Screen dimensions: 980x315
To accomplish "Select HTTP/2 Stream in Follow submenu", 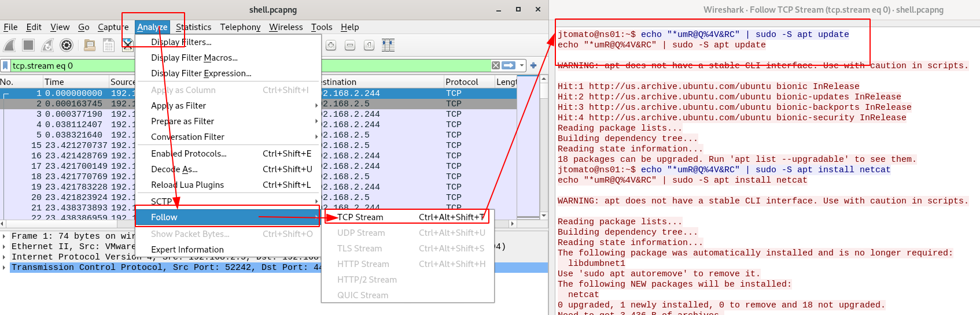I will (407, 279).
